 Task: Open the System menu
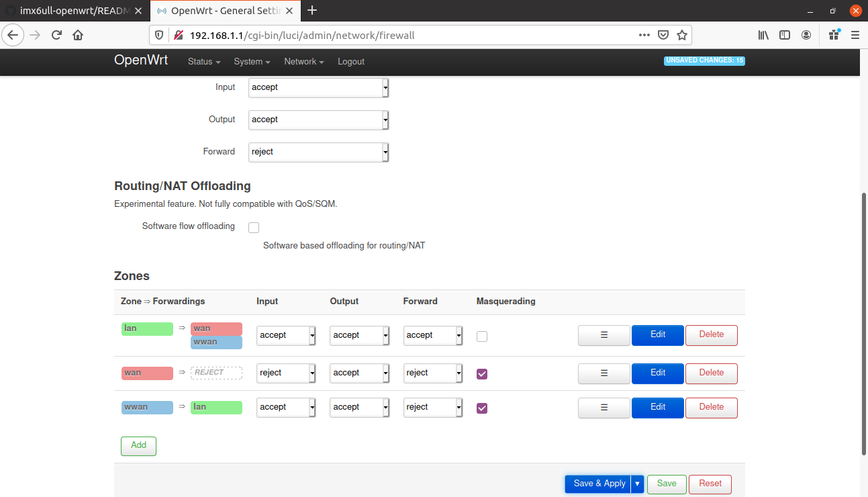tap(252, 62)
